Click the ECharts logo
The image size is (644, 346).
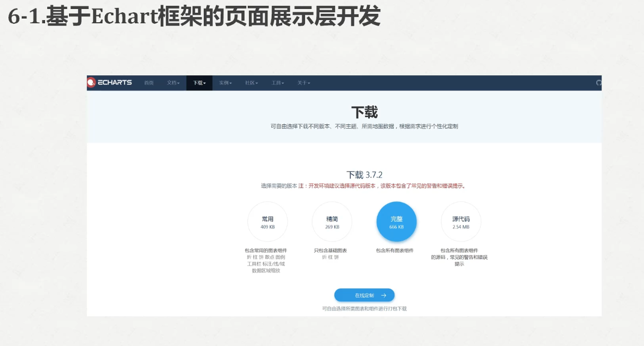click(110, 82)
